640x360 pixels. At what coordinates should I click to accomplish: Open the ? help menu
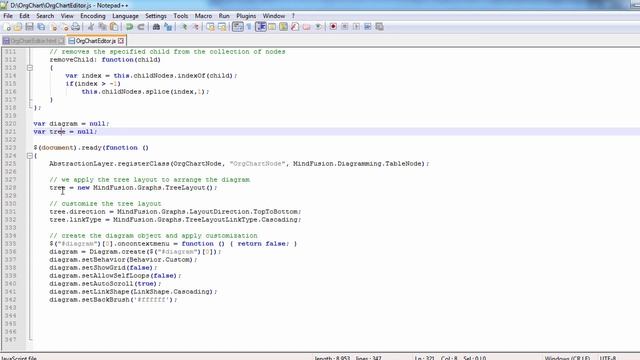(293, 16)
